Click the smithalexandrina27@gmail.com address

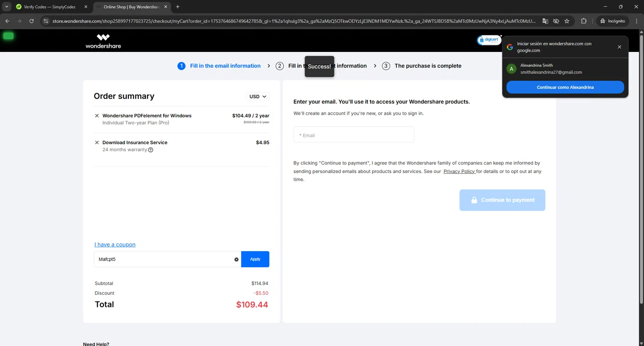[x=551, y=72]
